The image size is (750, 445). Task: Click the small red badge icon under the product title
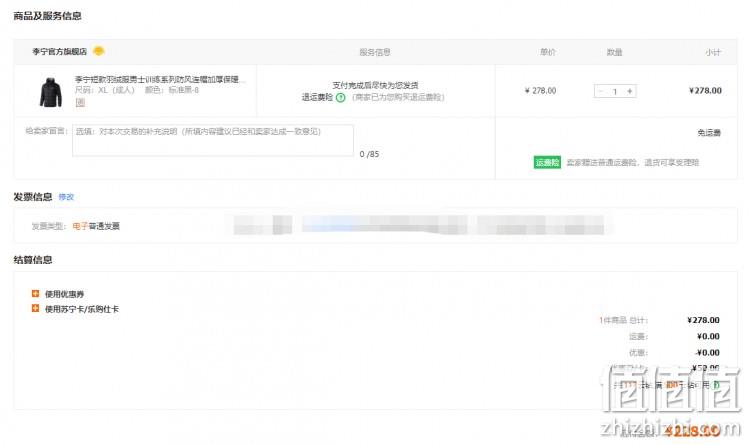click(x=80, y=102)
